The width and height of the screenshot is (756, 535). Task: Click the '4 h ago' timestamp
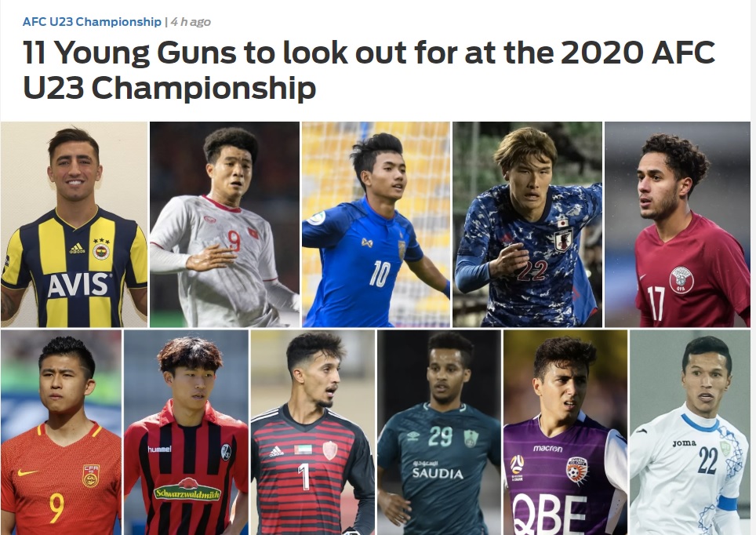click(191, 22)
